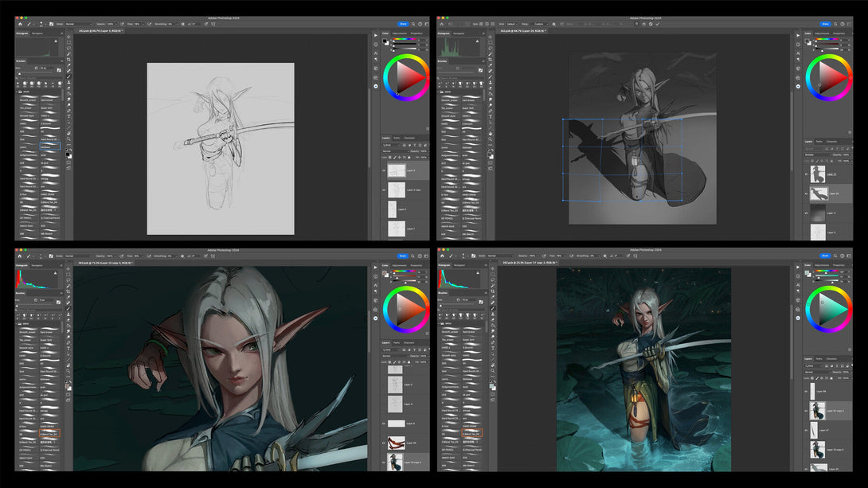Click foreground color swatch in bottom-right Color panel
This screenshot has width=868, height=488.
pos(807,273)
